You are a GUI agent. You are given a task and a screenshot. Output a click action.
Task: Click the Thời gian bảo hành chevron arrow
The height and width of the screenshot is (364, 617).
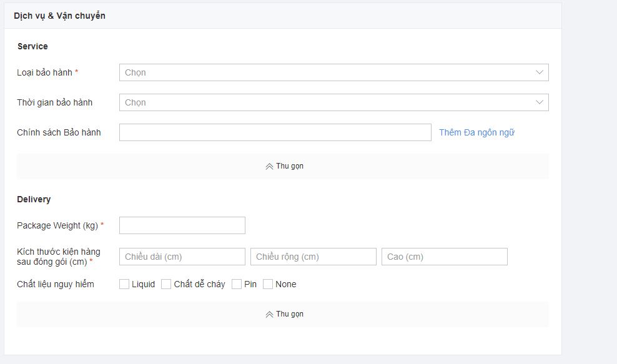[x=540, y=102]
